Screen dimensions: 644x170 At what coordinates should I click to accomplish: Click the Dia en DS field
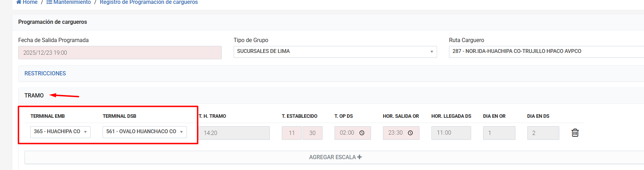[x=543, y=133]
